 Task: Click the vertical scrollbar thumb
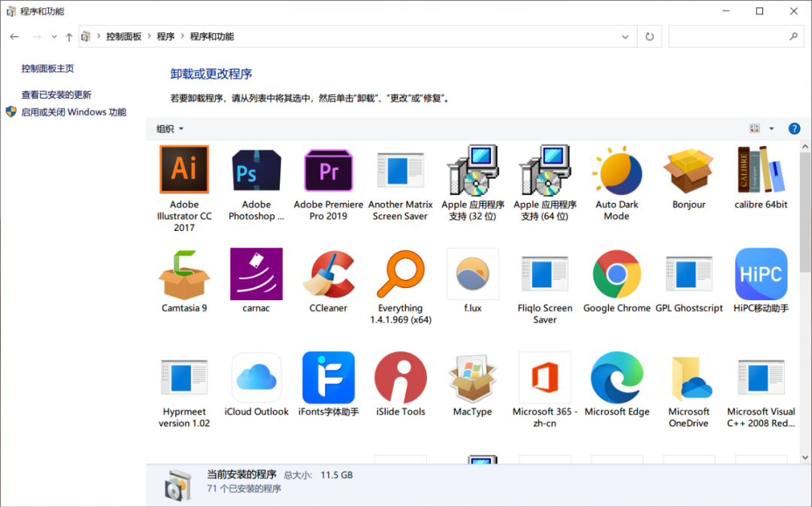(x=805, y=212)
